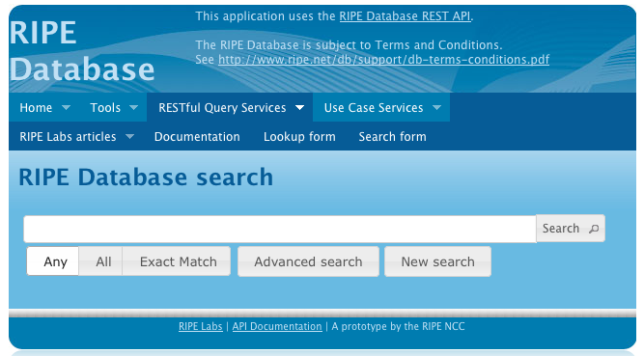This screenshot has width=644, height=356.
Task: Click the RIPE Database logo title
Action: (82, 51)
